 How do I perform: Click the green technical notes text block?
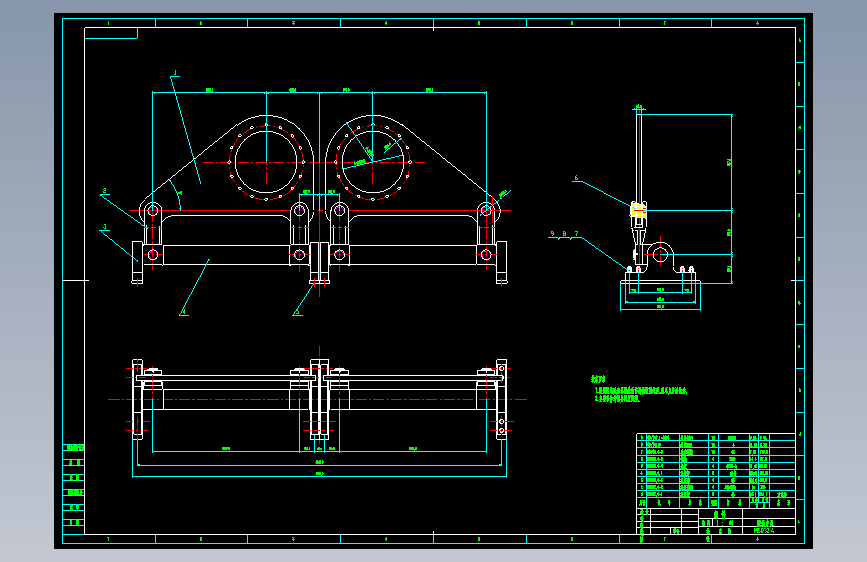[x=639, y=389]
